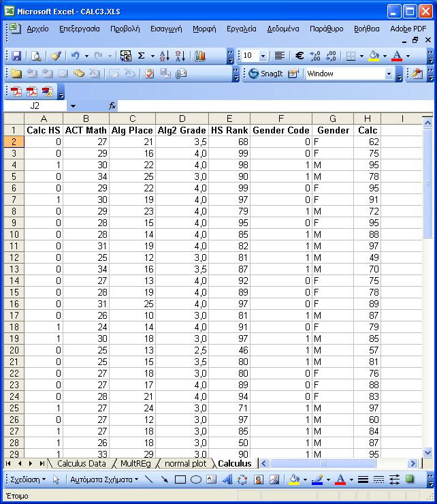Viewport: 437px width, 504px height.
Task: Switch to the Calculus Data sheet tab
Action: coord(81,464)
